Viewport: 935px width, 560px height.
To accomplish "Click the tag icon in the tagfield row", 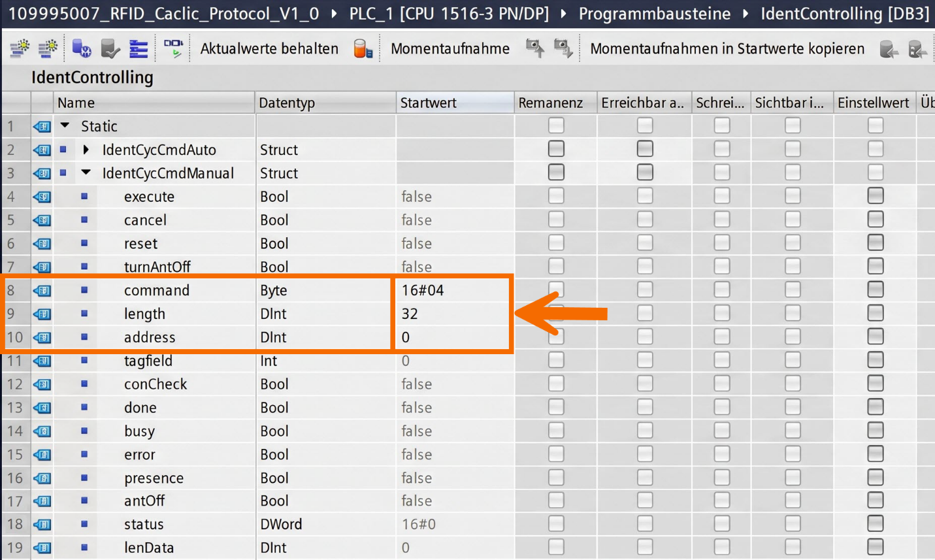I will 42,361.
